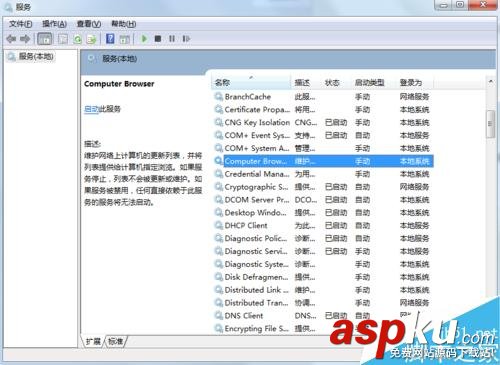Click 网络服务 login cell of BranchCache
This screenshot has height=365, width=500.
[414, 97]
